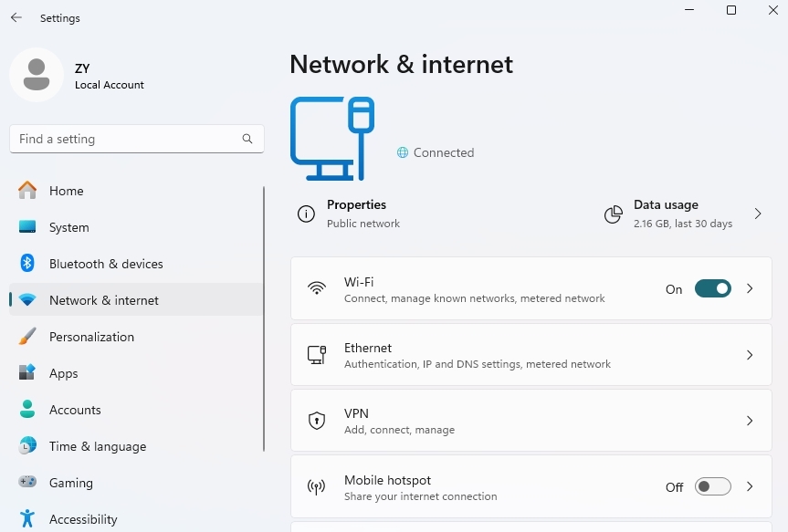Click the ZY Local Account profile picture

(x=37, y=76)
